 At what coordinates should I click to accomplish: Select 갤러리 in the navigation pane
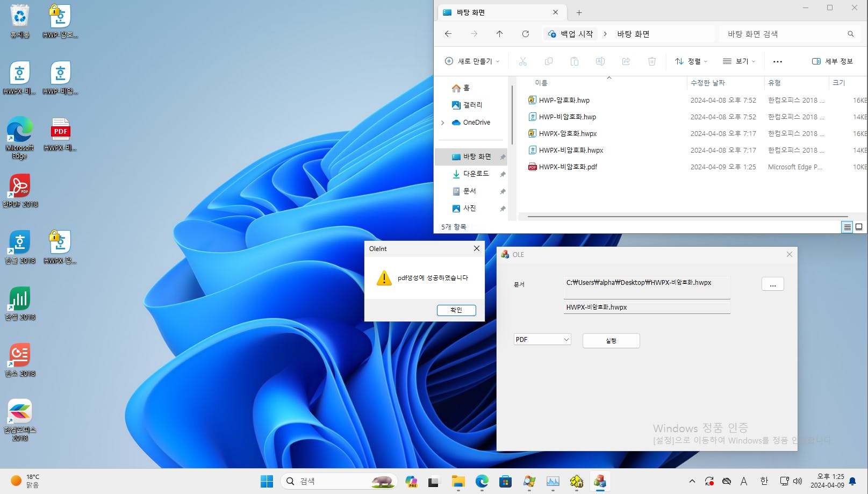pos(471,105)
